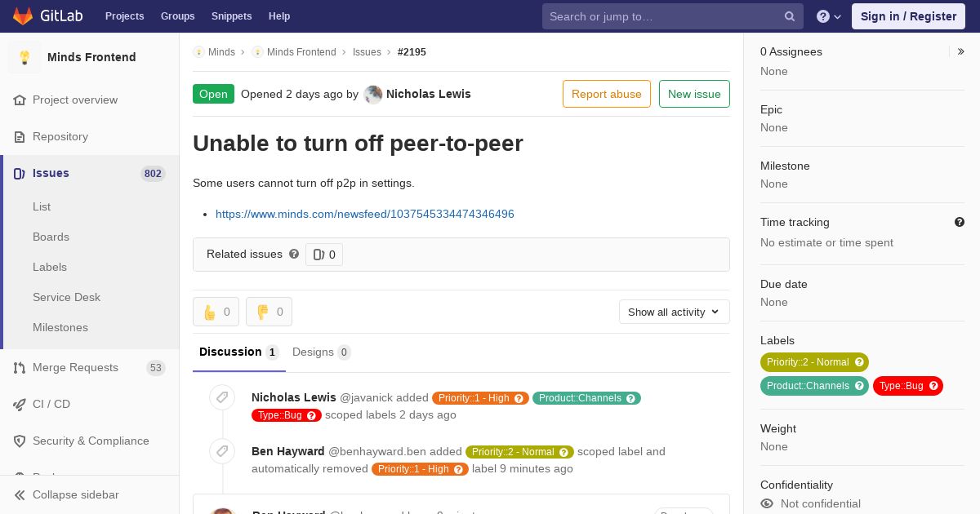980x514 pixels.
Task: Click the Security & Compliance shield icon
Action: (x=20, y=441)
